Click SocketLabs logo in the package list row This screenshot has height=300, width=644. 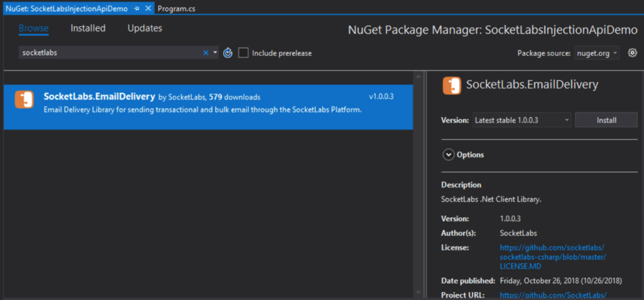coord(24,99)
